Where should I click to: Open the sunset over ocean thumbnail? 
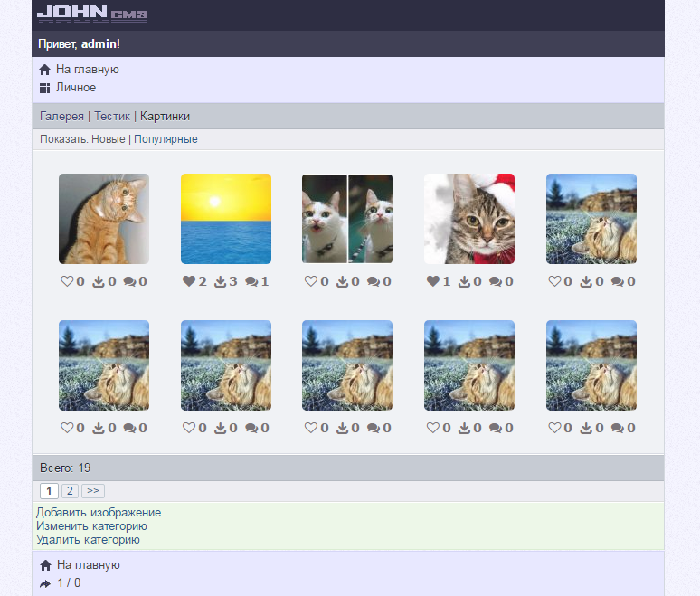(226, 219)
